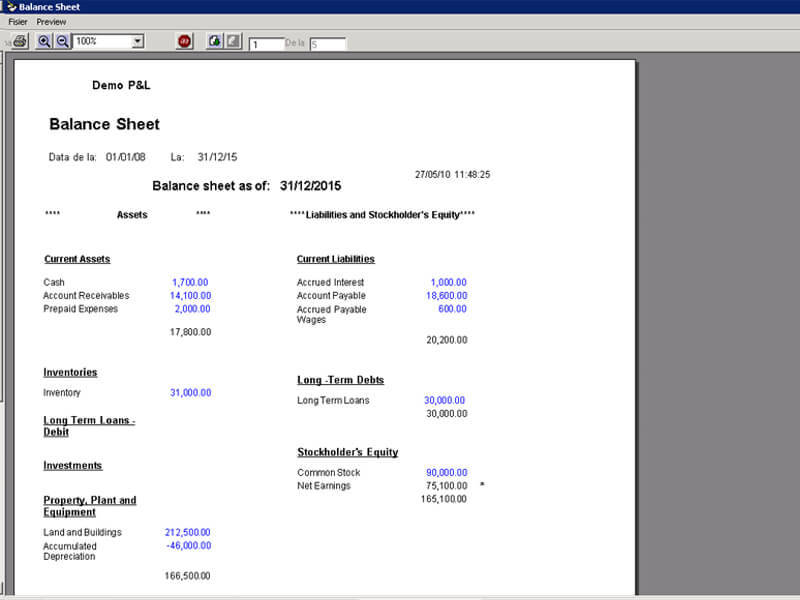The height and width of the screenshot is (600, 800).
Task: Click the 'Inventories' heading
Action: click(x=70, y=372)
